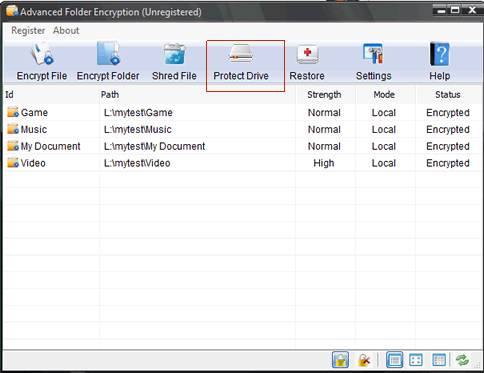Select the Game row name
This screenshot has height=373, width=484.
34,113
